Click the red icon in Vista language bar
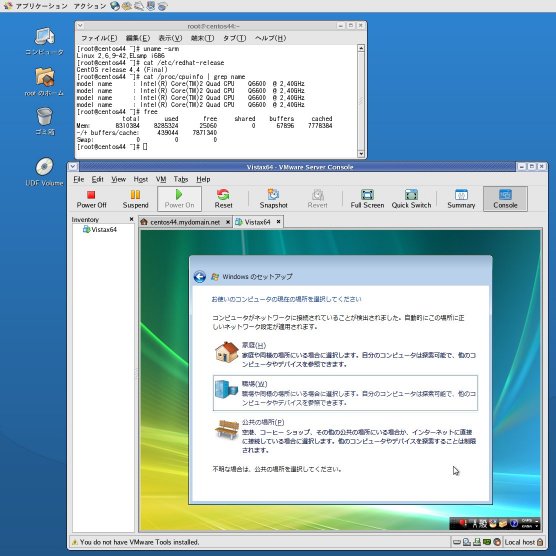 coord(462,523)
